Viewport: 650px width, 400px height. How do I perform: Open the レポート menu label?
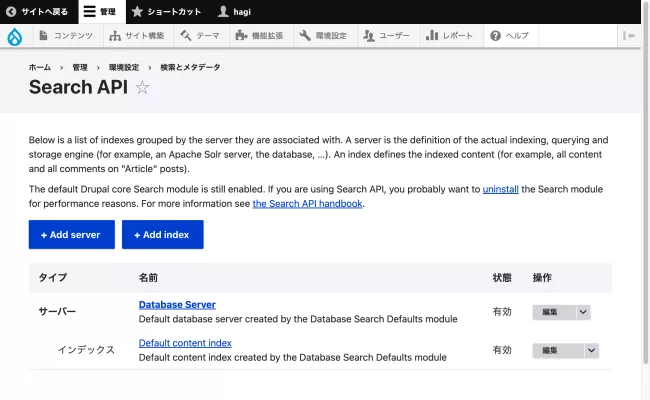click(x=458, y=36)
